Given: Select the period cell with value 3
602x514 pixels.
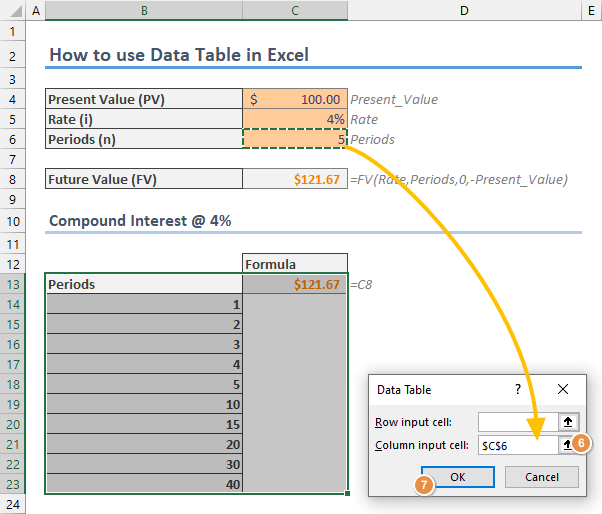Looking at the screenshot, I should click(x=144, y=344).
